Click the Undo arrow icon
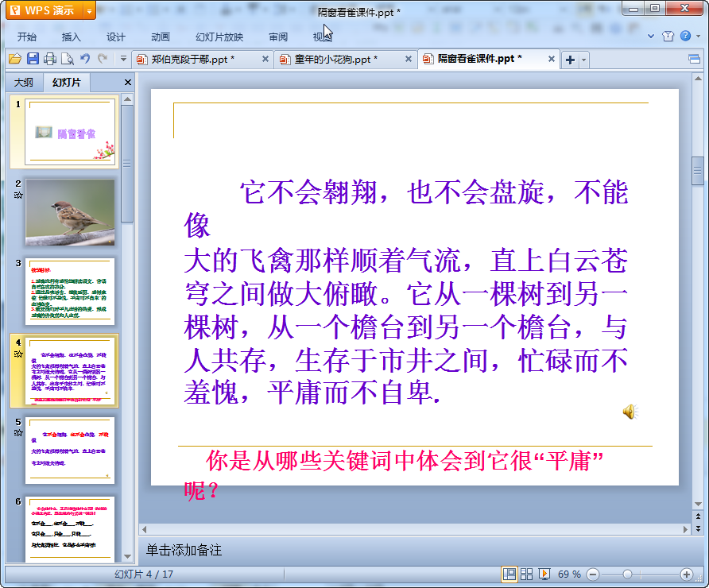709x588 pixels. pos(85,59)
